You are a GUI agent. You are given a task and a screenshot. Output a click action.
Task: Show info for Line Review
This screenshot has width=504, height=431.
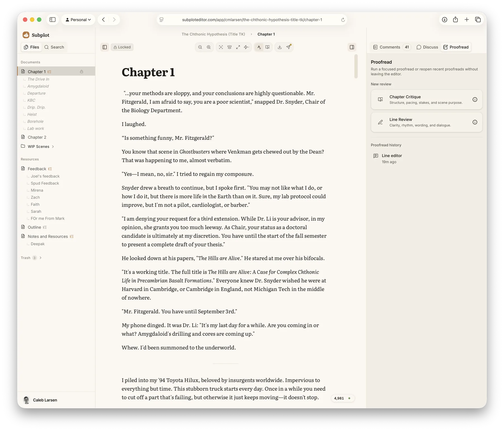click(475, 122)
